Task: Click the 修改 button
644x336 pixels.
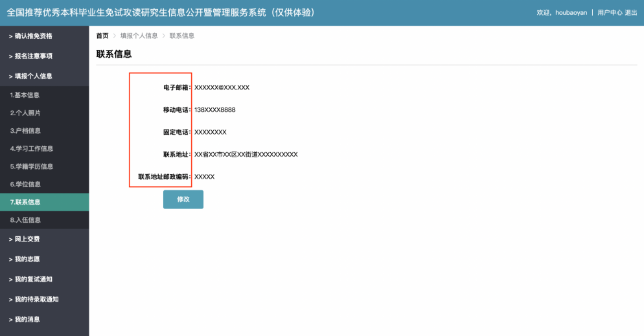Action: [x=183, y=199]
